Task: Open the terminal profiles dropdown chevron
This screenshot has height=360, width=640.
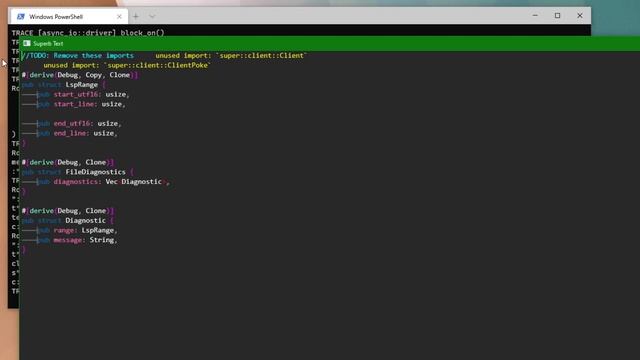Action: (x=152, y=17)
